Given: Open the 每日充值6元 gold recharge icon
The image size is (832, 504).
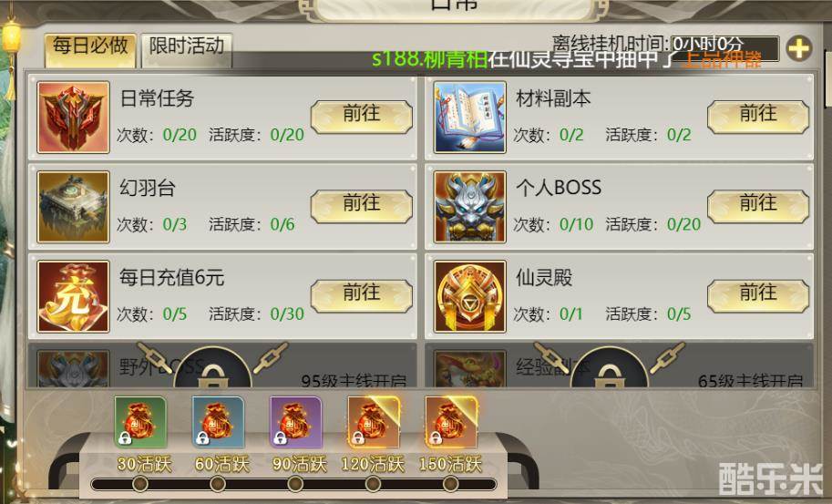Looking at the screenshot, I should pyautogui.click(x=73, y=296).
